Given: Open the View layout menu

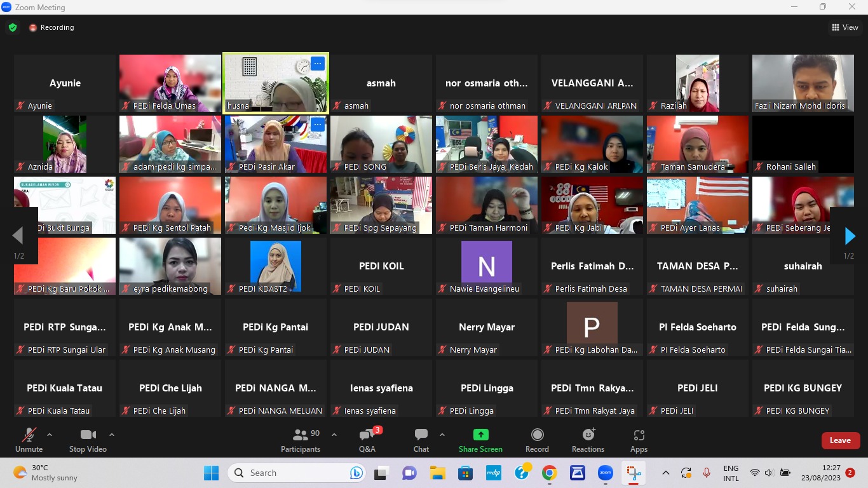Looking at the screenshot, I should point(845,27).
